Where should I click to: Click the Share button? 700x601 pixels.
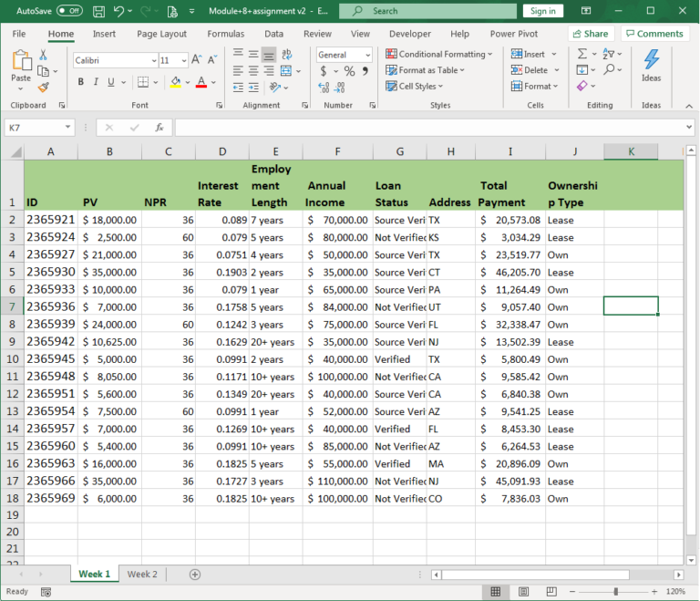click(590, 34)
